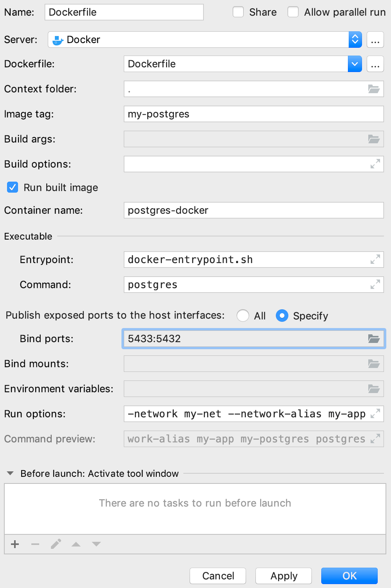Click the Docker whale icon in Server
The image size is (391, 588).
tap(58, 40)
